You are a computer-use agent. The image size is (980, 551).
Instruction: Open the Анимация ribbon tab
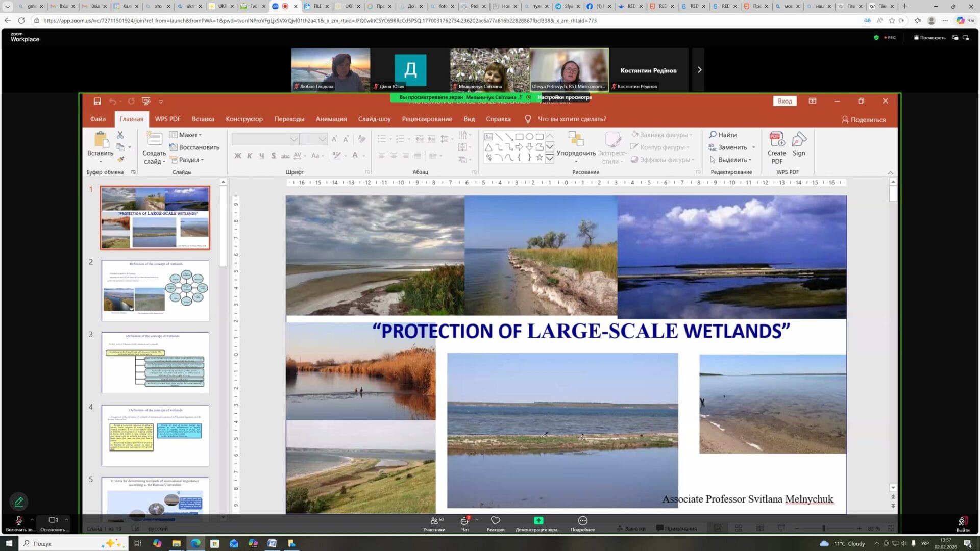point(331,119)
